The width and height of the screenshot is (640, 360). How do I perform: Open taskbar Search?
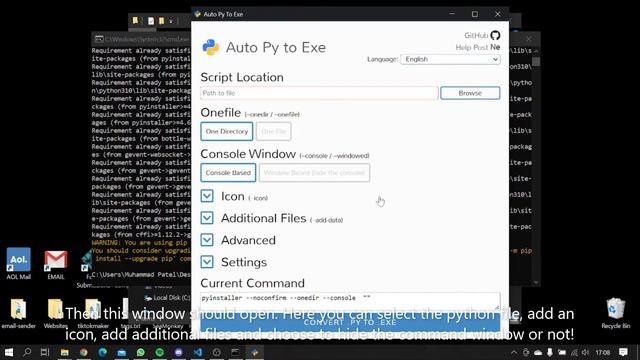point(27,352)
